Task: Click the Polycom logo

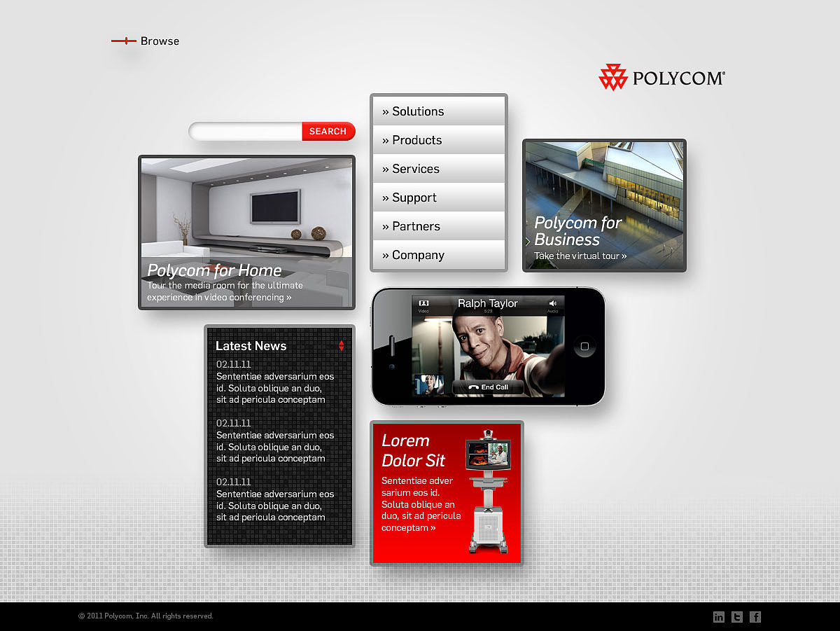Action: pos(661,77)
